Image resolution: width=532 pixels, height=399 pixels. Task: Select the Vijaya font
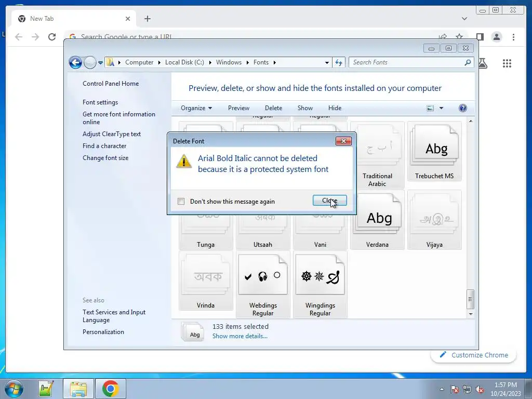pos(434,220)
